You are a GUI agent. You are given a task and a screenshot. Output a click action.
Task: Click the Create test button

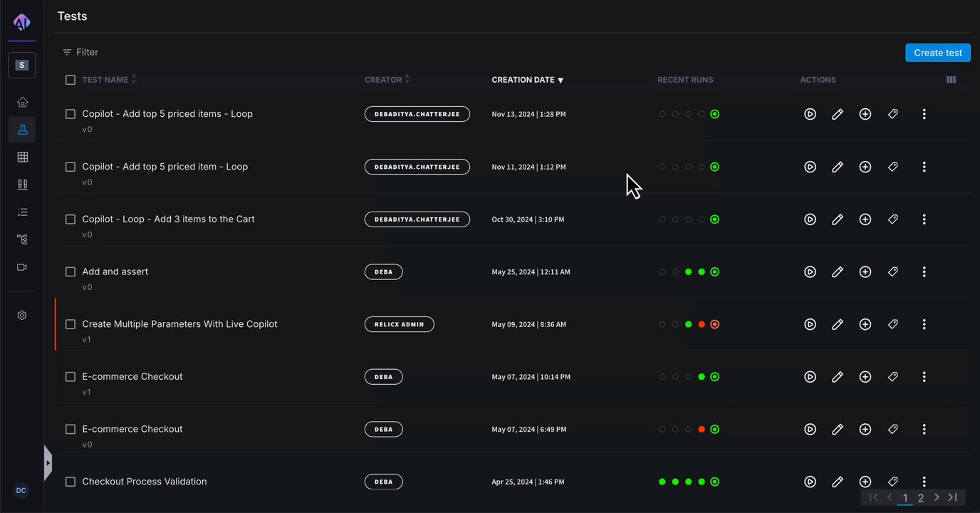click(x=937, y=53)
